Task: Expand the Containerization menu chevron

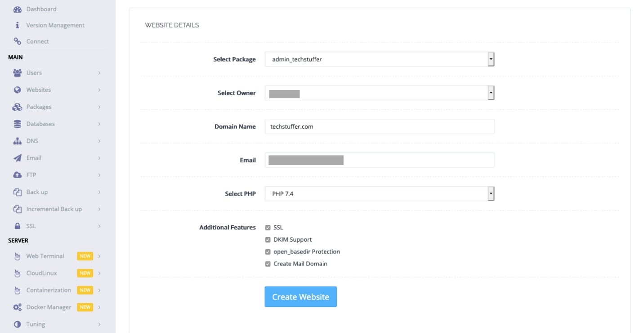Action: (99, 290)
